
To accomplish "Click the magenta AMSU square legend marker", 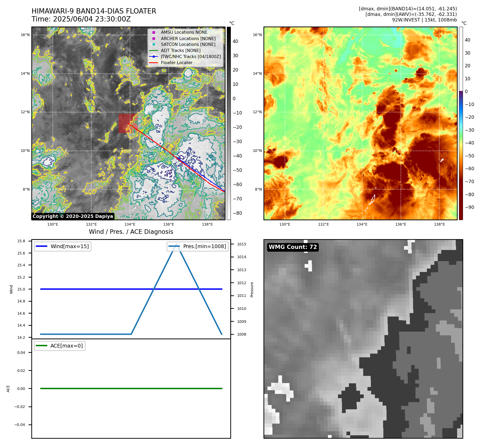I will 154,32.
